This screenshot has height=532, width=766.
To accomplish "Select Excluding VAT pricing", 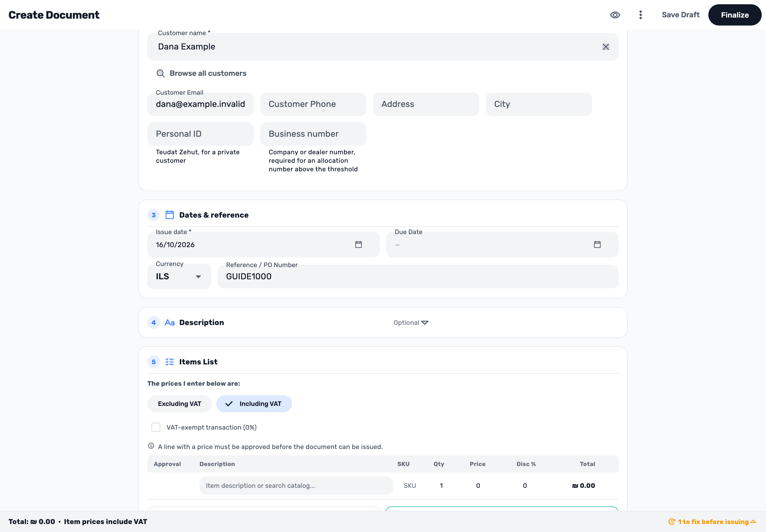I will pos(179,404).
